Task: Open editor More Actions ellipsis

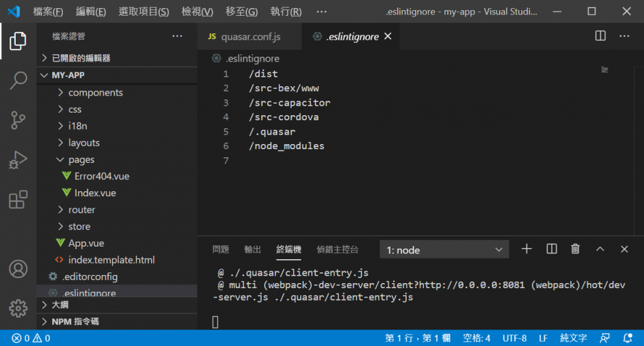Action: point(625,36)
